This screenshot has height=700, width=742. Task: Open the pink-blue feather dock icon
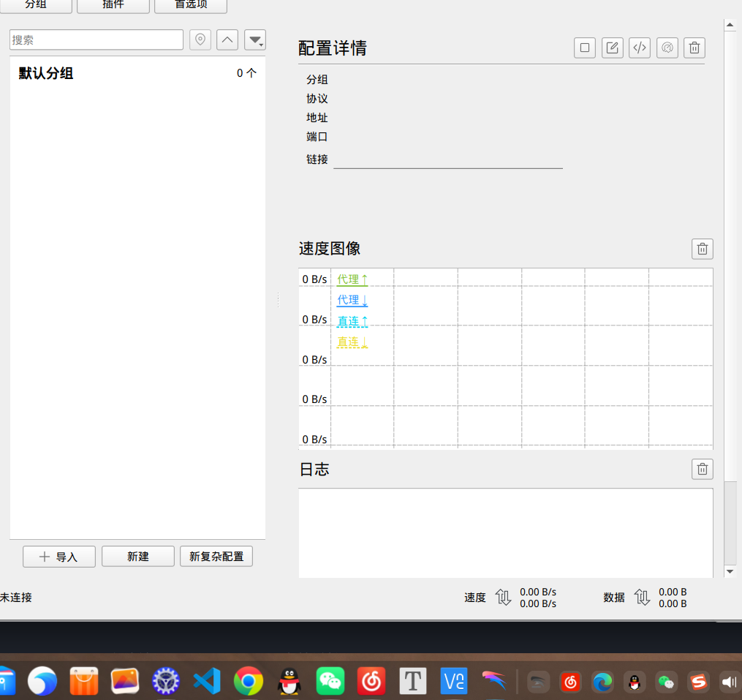click(x=494, y=681)
